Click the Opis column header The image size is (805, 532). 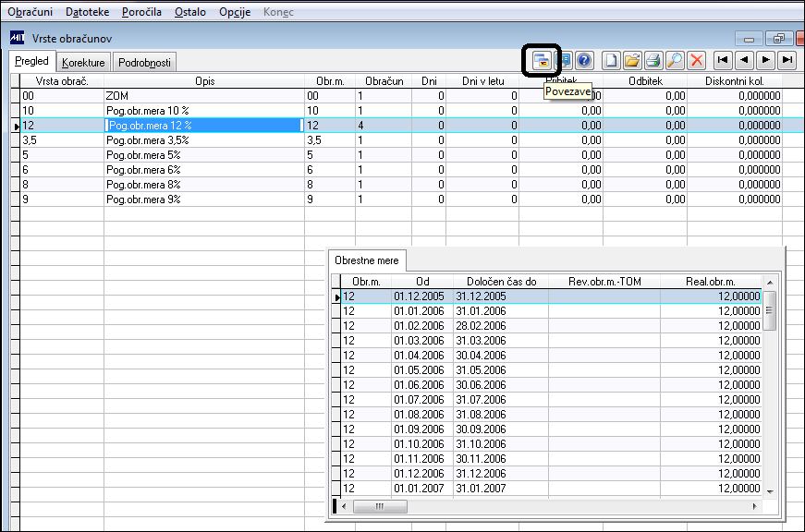pos(204,81)
